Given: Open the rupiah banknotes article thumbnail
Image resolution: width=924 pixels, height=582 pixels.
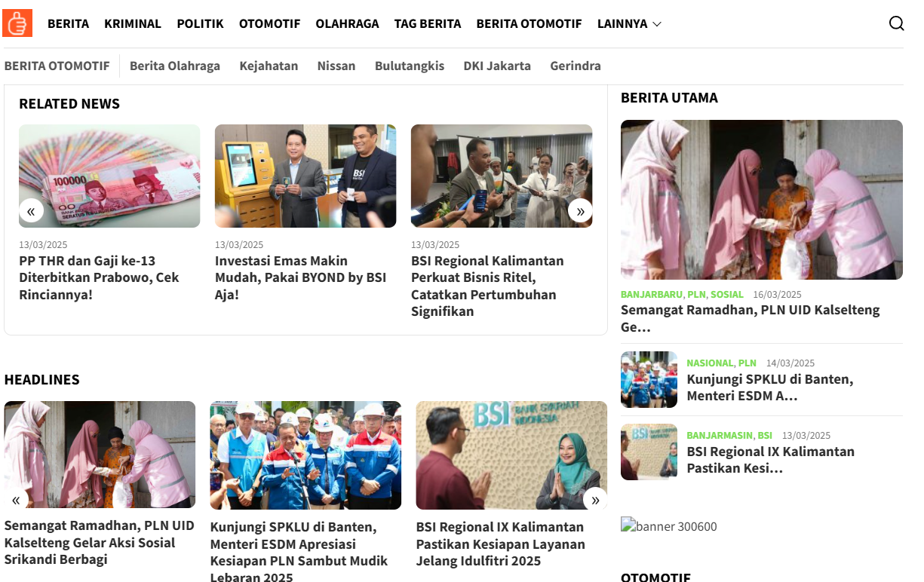Looking at the screenshot, I should coord(109,176).
